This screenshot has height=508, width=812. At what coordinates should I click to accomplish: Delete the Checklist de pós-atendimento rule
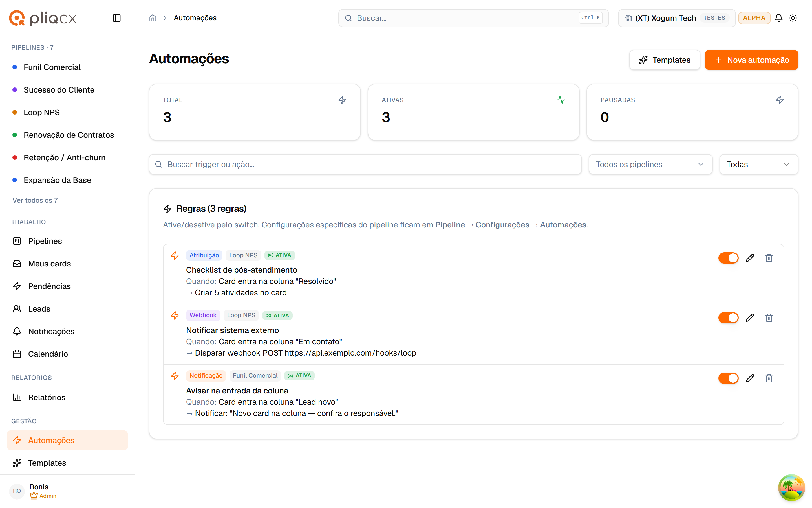[769, 258]
